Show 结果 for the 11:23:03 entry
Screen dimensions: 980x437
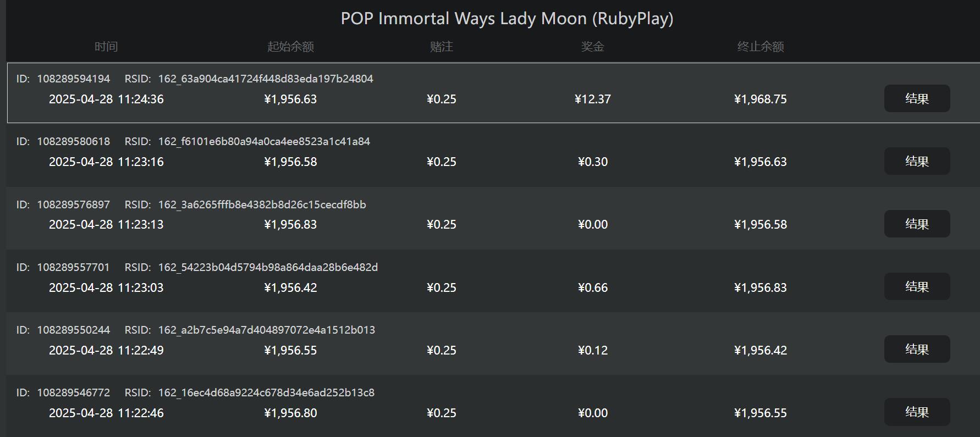point(917,287)
